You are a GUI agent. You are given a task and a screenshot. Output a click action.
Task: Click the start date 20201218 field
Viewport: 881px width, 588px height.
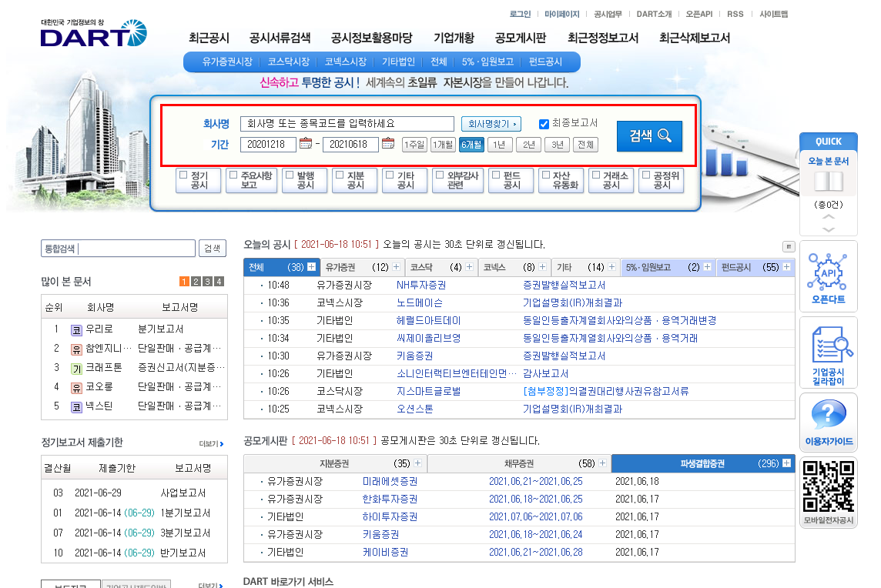click(x=268, y=145)
